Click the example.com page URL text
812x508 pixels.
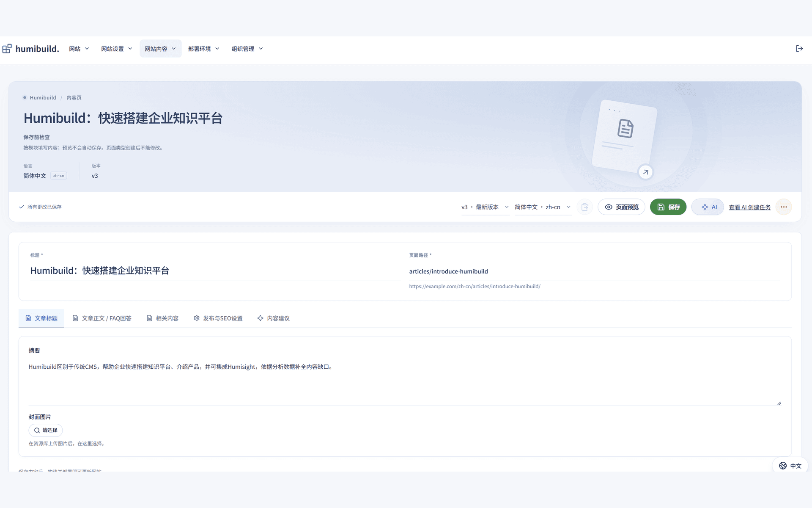[475, 287]
